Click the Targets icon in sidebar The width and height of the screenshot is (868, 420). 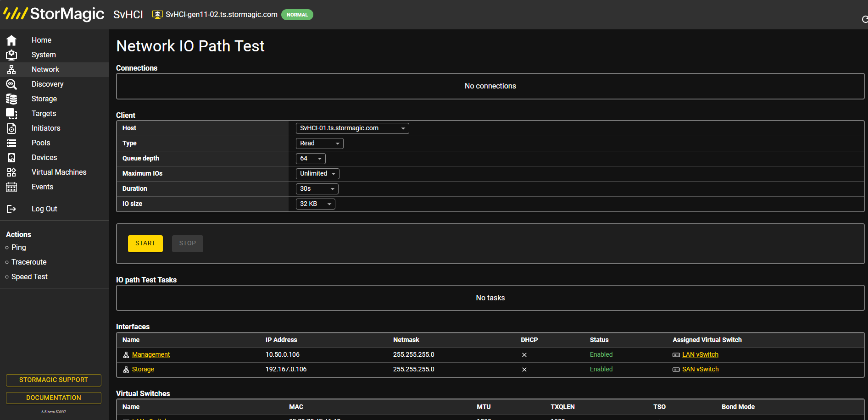tap(11, 114)
